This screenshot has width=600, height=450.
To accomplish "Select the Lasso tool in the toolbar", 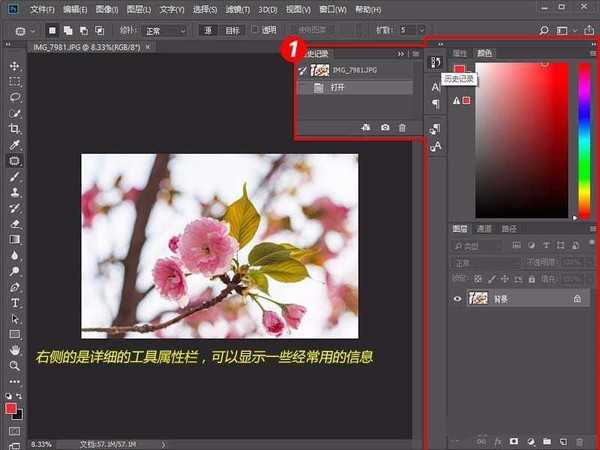I will click(x=15, y=98).
